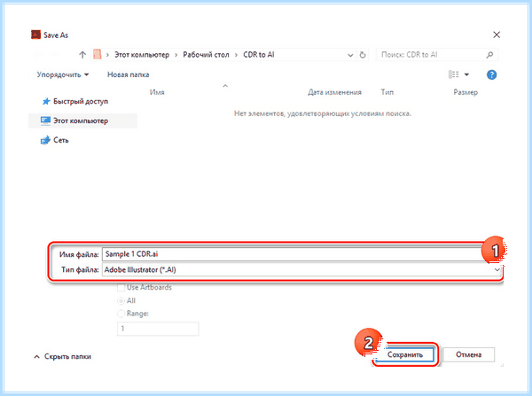The height and width of the screenshot is (396, 532).
Task: Click the Имя файла input field
Action: pyautogui.click(x=293, y=254)
